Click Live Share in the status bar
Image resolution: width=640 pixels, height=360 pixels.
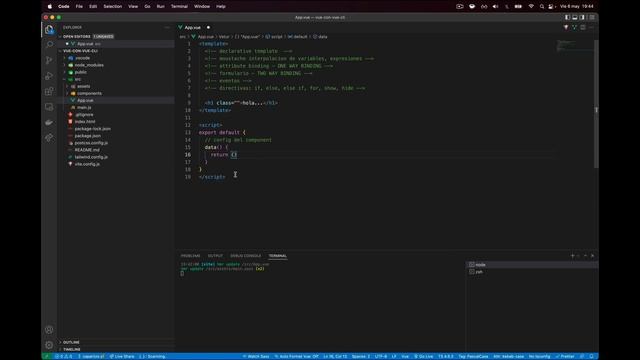[122, 357]
